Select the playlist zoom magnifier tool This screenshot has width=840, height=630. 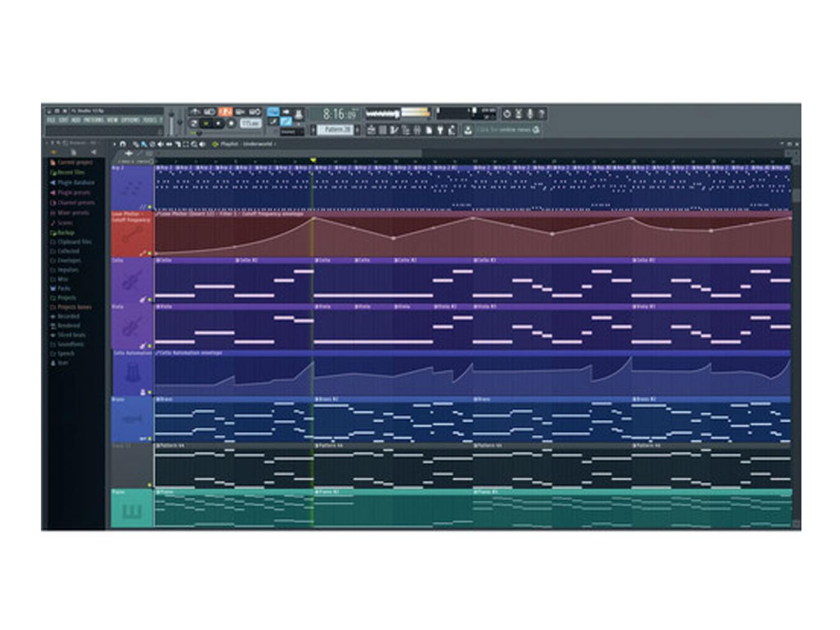coord(194,144)
